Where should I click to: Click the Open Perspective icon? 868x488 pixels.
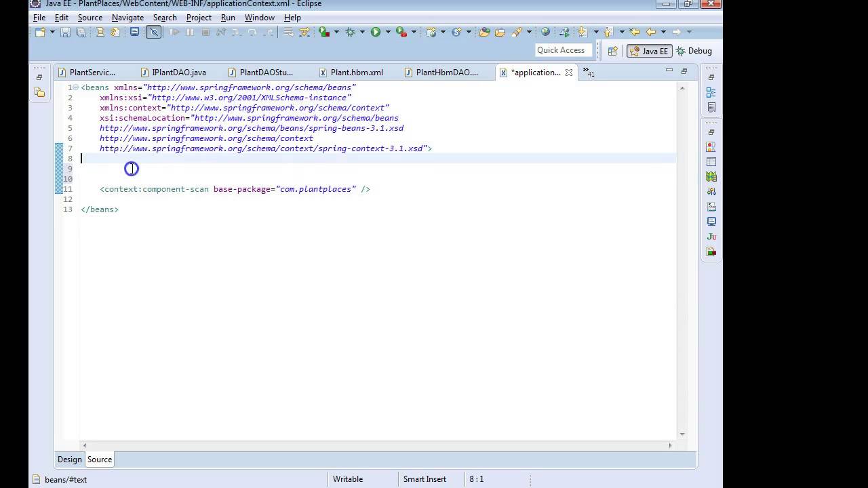(612, 51)
